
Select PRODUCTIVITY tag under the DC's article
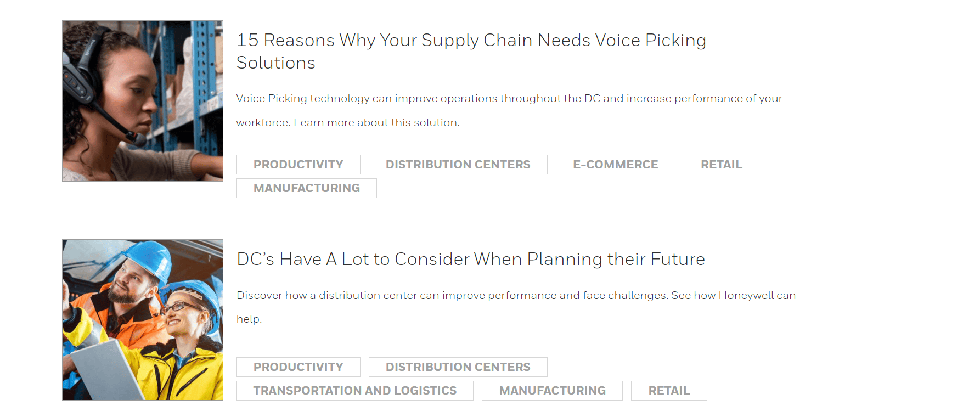[298, 367]
